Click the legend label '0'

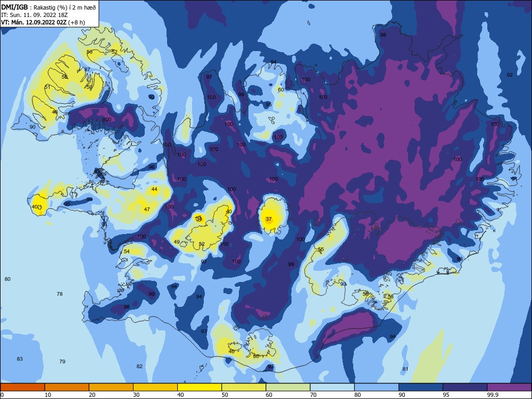[x=2, y=395]
